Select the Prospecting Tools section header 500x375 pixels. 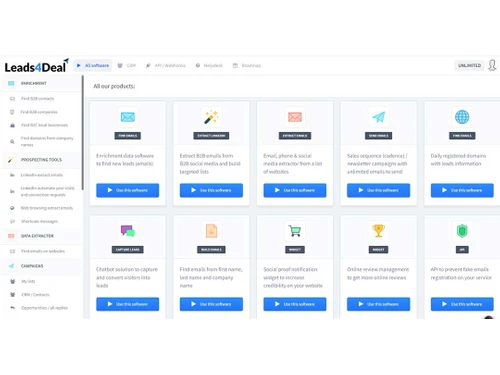click(41, 160)
